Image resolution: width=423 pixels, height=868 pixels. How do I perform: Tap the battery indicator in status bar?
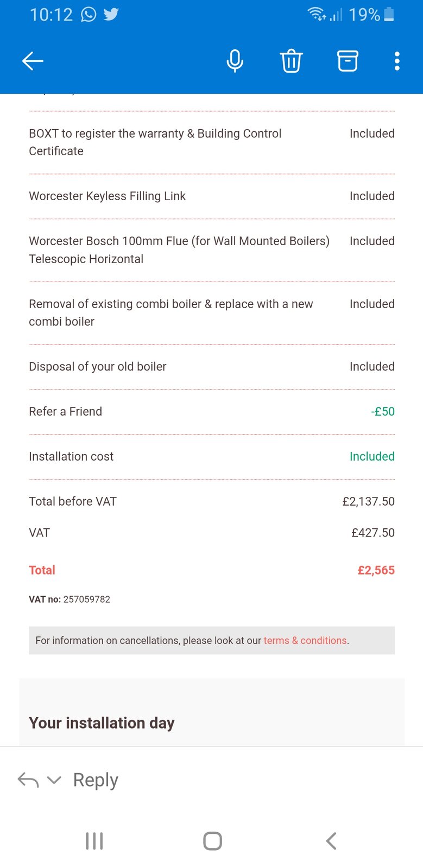389,14
